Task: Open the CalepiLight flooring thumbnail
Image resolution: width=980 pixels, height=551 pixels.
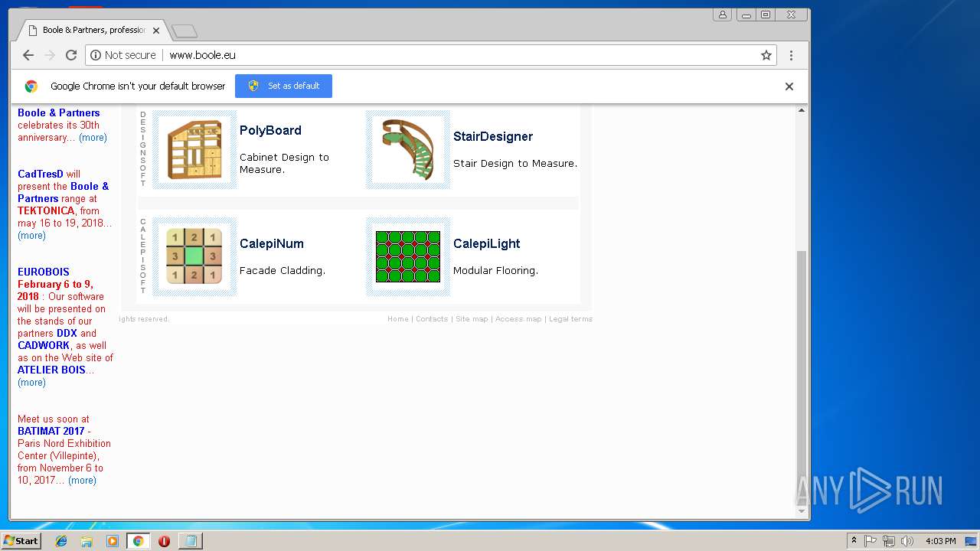Action: pos(408,256)
